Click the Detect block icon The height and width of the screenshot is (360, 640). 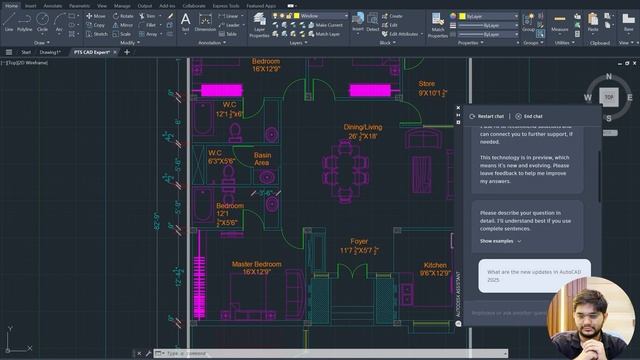(x=372, y=22)
